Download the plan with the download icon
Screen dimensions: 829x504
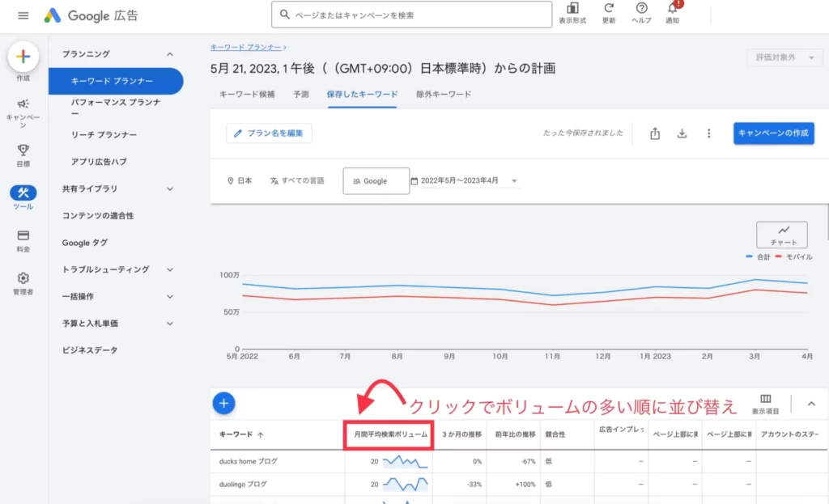(x=682, y=133)
